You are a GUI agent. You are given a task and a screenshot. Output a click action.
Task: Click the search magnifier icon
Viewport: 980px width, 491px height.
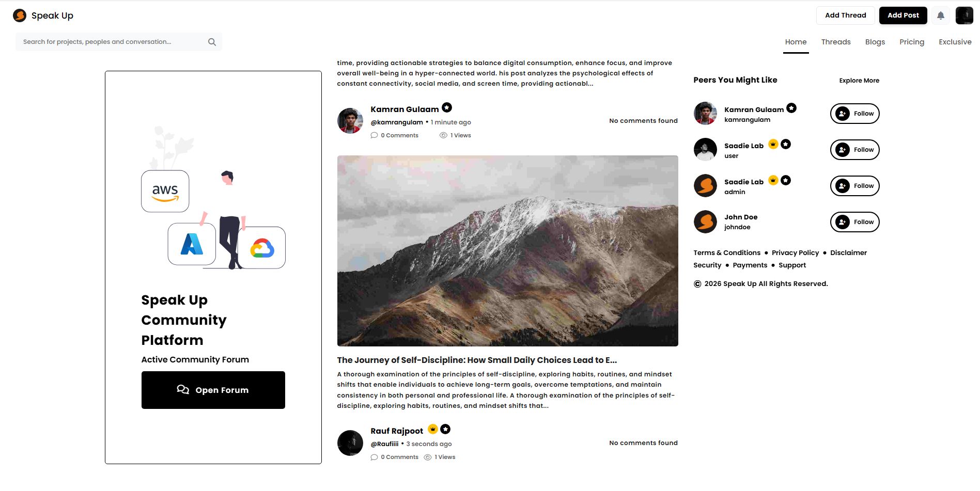212,42
